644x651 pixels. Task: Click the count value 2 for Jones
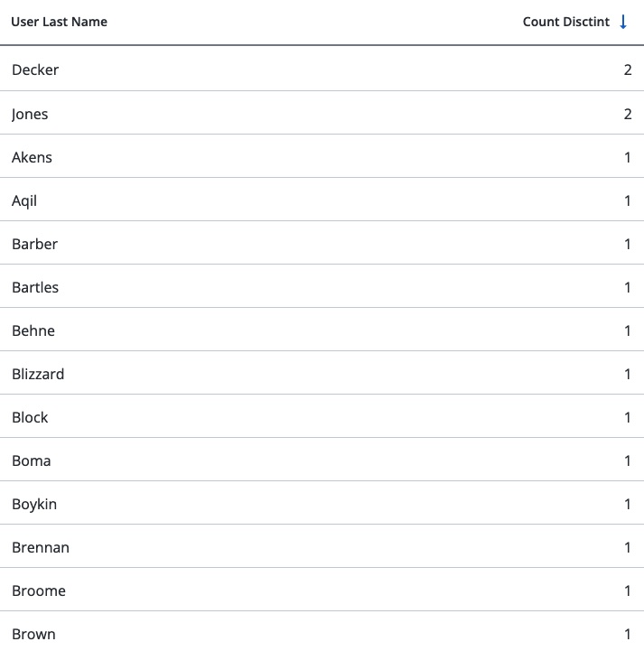coord(628,114)
